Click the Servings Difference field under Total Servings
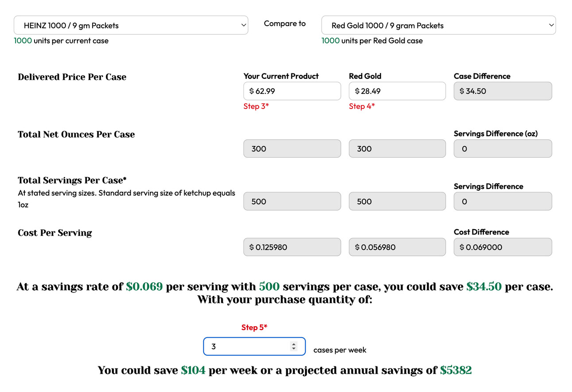This screenshot has height=392, width=572. pyautogui.click(x=502, y=201)
